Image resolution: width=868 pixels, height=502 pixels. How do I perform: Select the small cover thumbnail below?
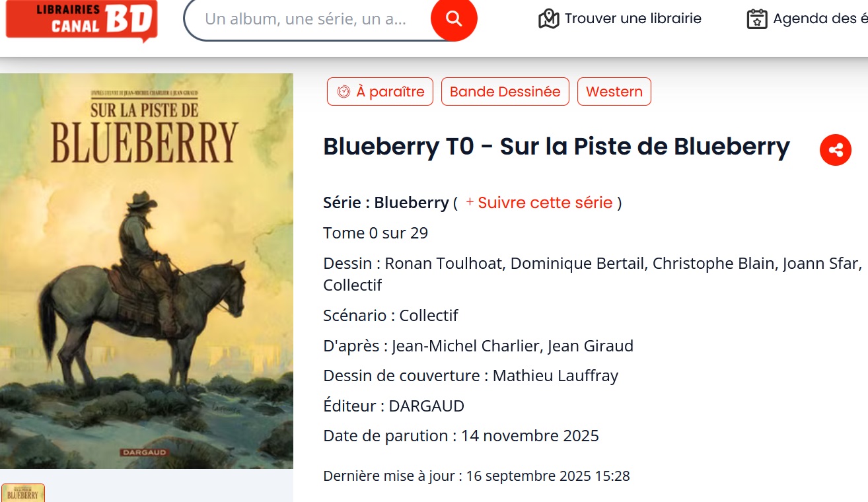(22, 493)
